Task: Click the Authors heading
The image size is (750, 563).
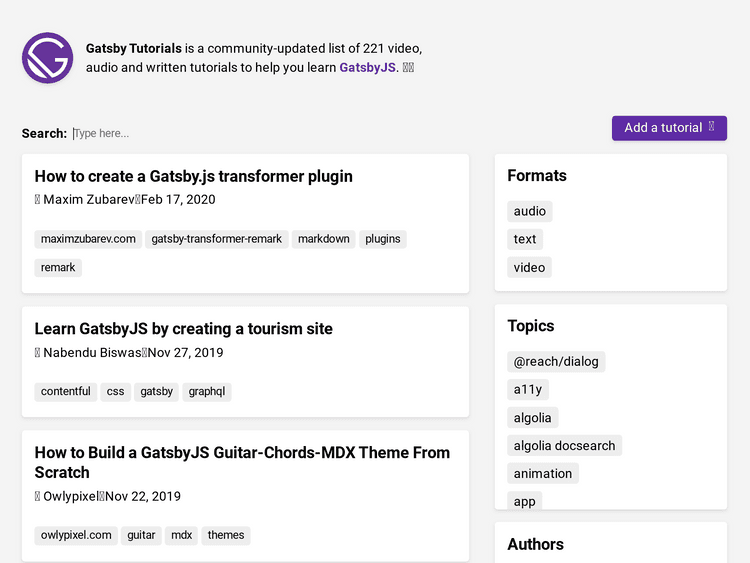Action: [535, 544]
